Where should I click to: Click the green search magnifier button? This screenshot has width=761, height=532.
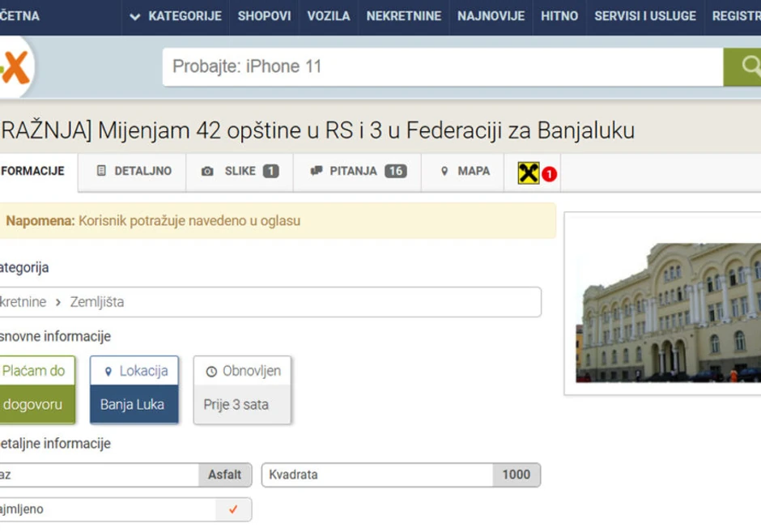[x=742, y=67]
